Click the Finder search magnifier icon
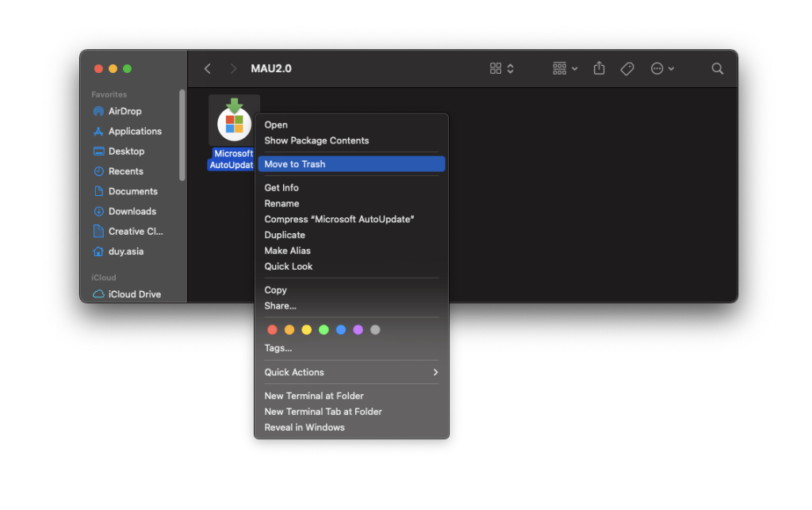812x510 pixels. [x=717, y=68]
